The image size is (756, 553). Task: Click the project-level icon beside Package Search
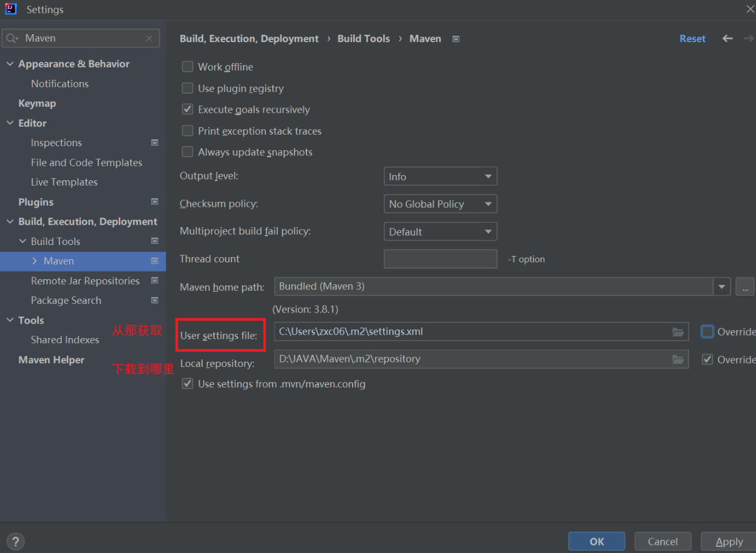155,300
